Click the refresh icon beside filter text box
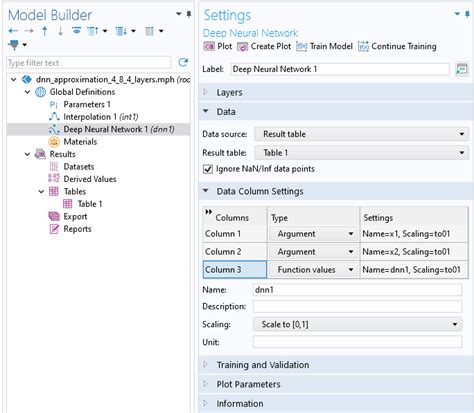Viewport: 474px width, 413px height. click(183, 62)
